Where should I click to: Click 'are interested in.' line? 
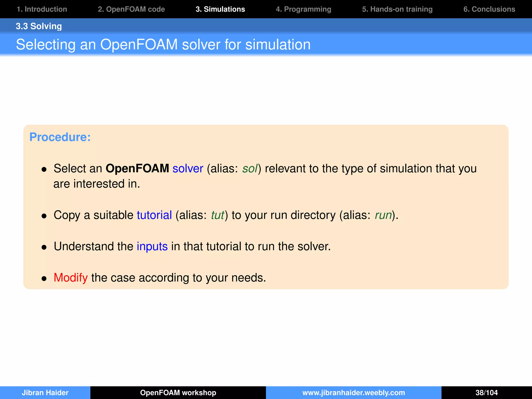97,184
